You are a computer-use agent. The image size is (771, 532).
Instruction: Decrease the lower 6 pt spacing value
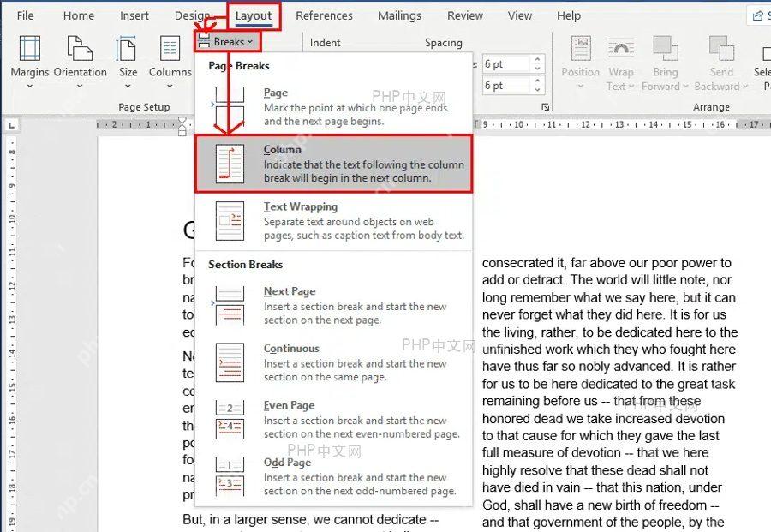coord(538,89)
